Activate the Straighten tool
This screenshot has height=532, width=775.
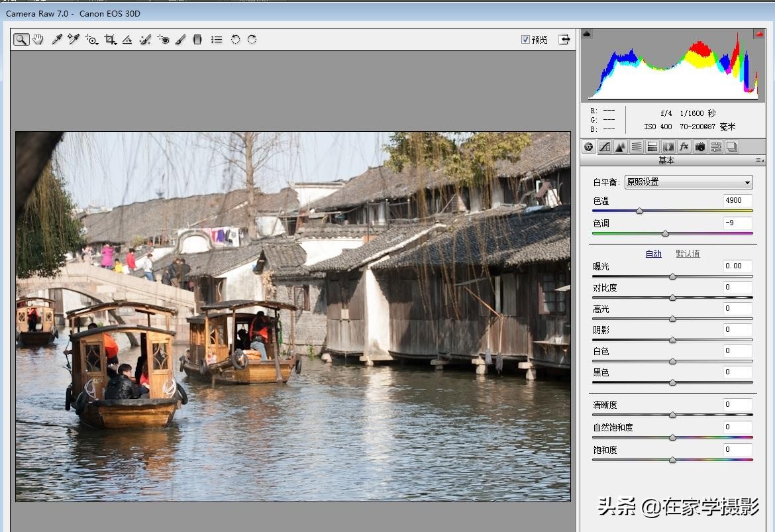(127, 40)
